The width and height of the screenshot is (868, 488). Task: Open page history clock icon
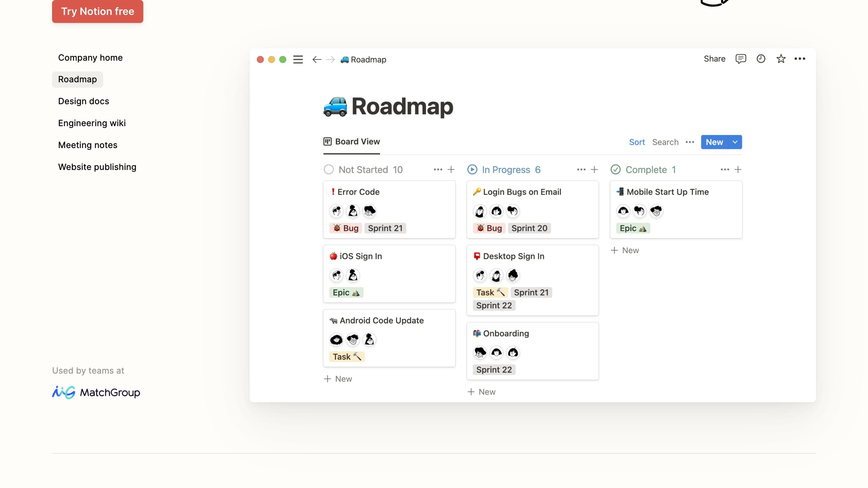click(x=761, y=59)
